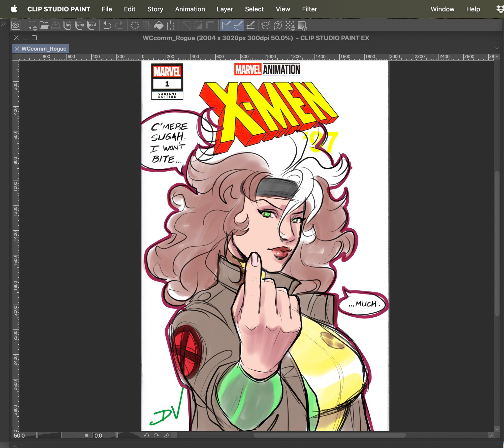Click the rotation angle field showing 0.0

104,435
